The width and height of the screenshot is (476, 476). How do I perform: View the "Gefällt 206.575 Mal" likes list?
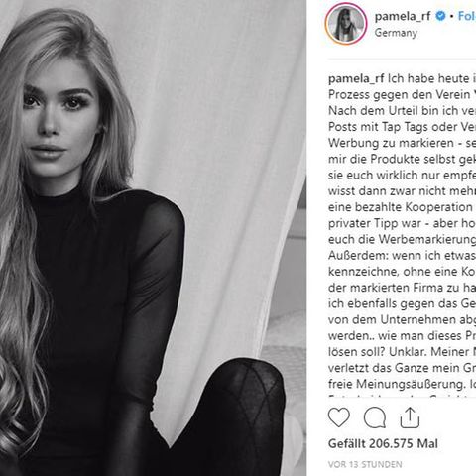click(383, 443)
